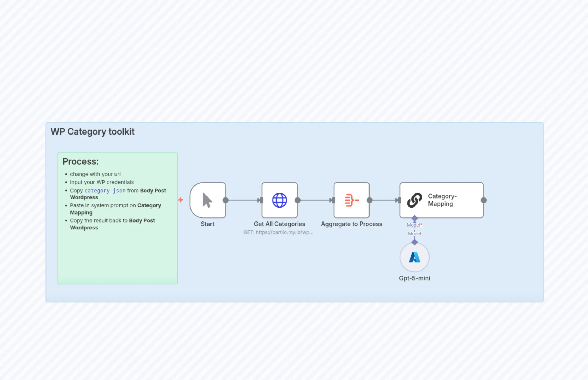
Task: Click the diamond connector above the Gpt-5-mini circle
Action: [415, 242]
